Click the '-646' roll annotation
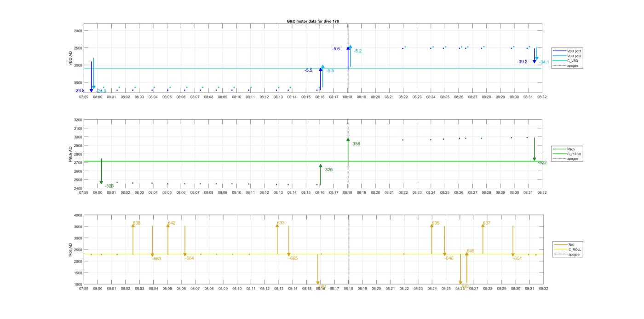This screenshot has width=644, height=319. coord(449,258)
